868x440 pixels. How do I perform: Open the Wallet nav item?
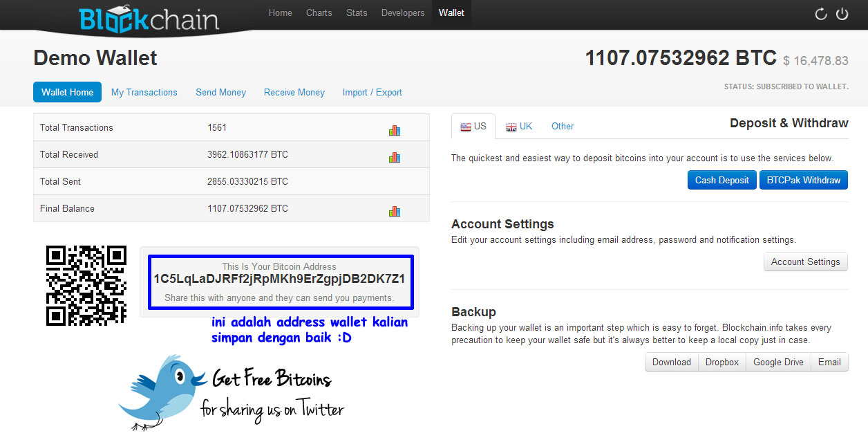(x=452, y=12)
